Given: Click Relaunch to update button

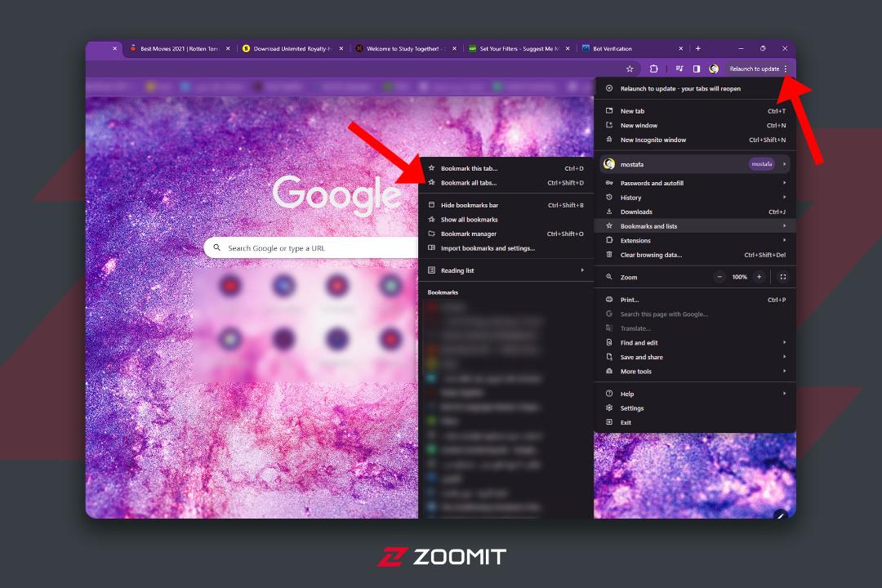Looking at the screenshot, I should 754,69.
